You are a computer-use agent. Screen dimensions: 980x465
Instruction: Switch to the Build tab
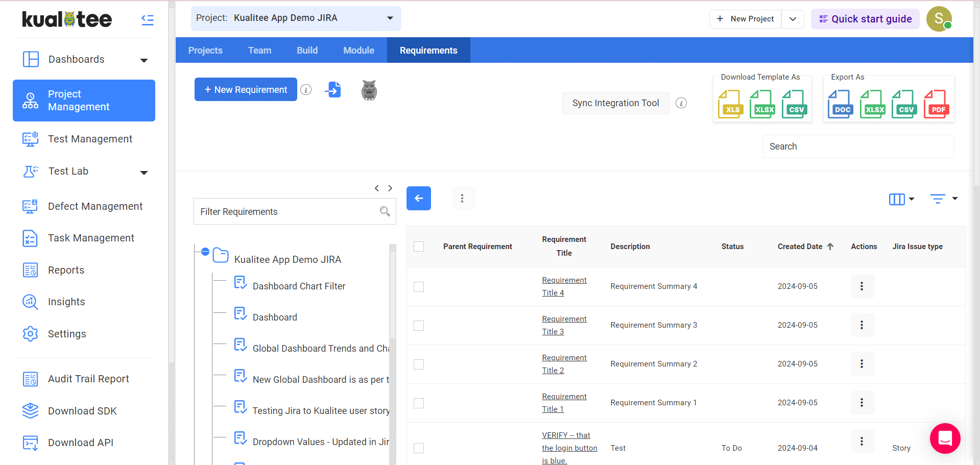pyautogui.click(x=307, y=51)
